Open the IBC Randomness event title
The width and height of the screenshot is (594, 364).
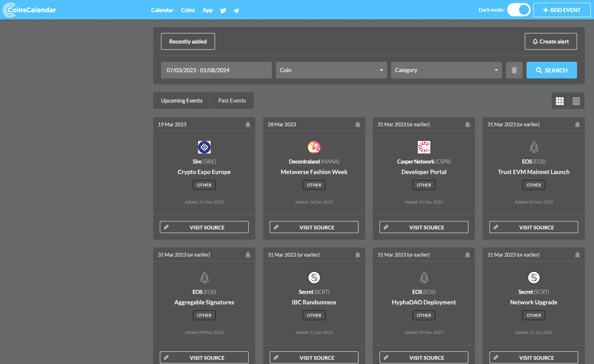(314, 302)
